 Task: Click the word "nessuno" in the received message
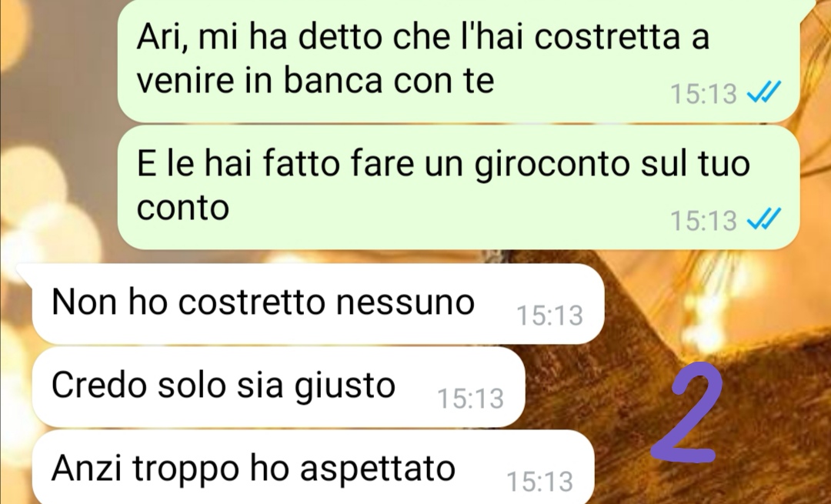(x=405, y=303)
